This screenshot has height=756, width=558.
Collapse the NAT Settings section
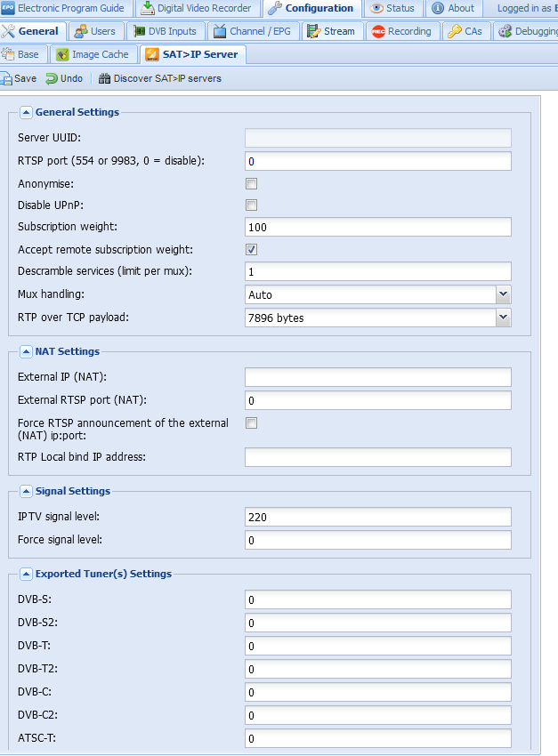pyautogui.click(x=26, y=351)
